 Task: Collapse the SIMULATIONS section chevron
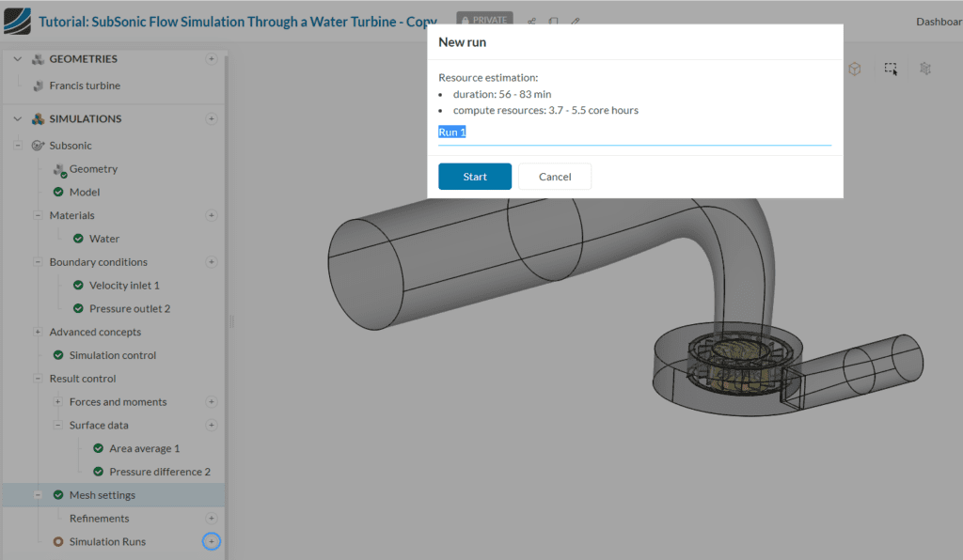pyautogui.click(x=17, y=119)
